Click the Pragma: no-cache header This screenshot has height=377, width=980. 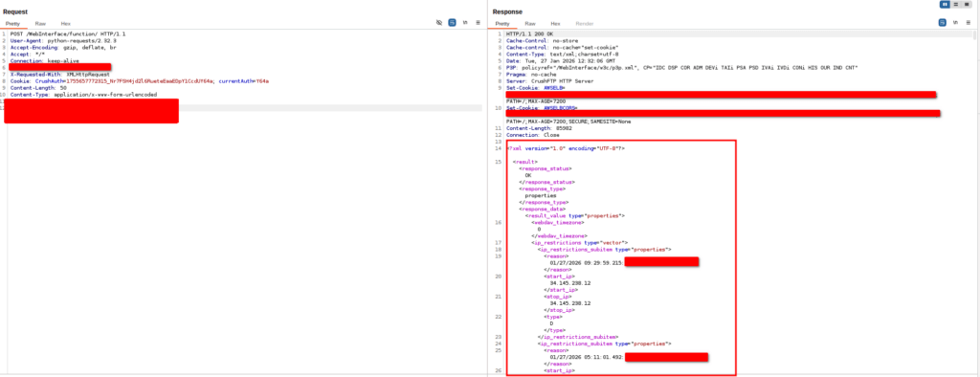532,75
